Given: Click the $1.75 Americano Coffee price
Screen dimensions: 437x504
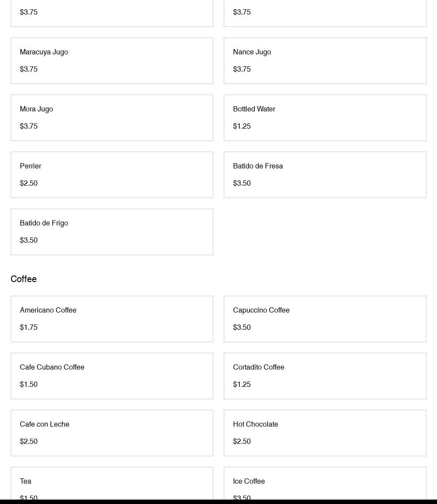Looking at the screenshot, I should pyautogui.click(x=29, y=327).
